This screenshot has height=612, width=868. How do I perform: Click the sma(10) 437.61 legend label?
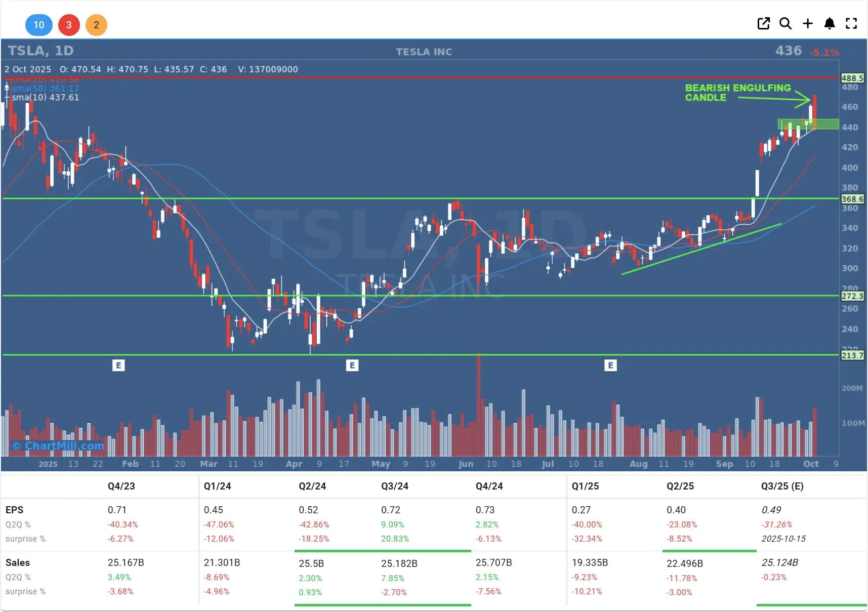click(46, 97)
